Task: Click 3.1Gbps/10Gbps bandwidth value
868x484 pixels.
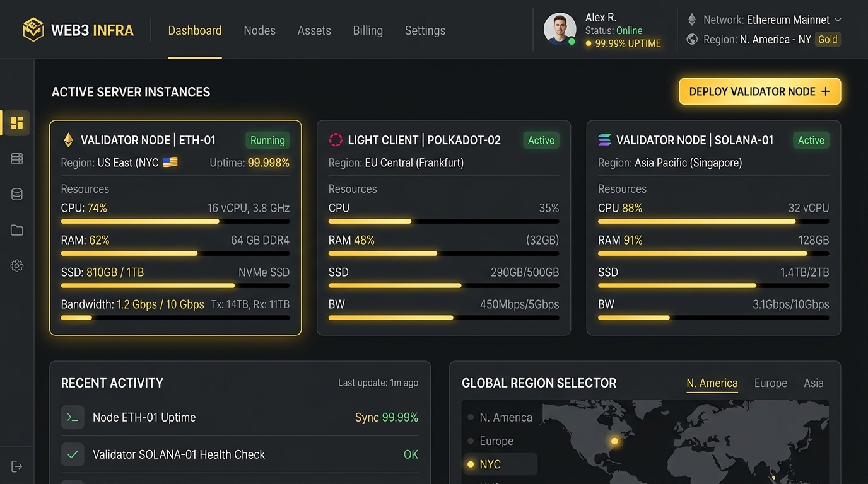Action: pyautogui.click(x=791, y=304)
